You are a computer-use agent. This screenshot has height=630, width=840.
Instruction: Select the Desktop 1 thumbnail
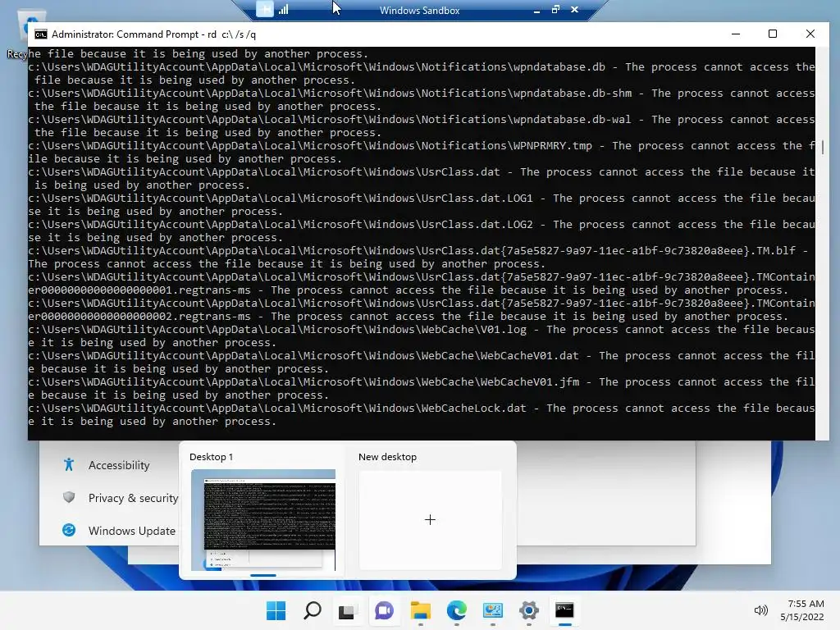[263, 519]
